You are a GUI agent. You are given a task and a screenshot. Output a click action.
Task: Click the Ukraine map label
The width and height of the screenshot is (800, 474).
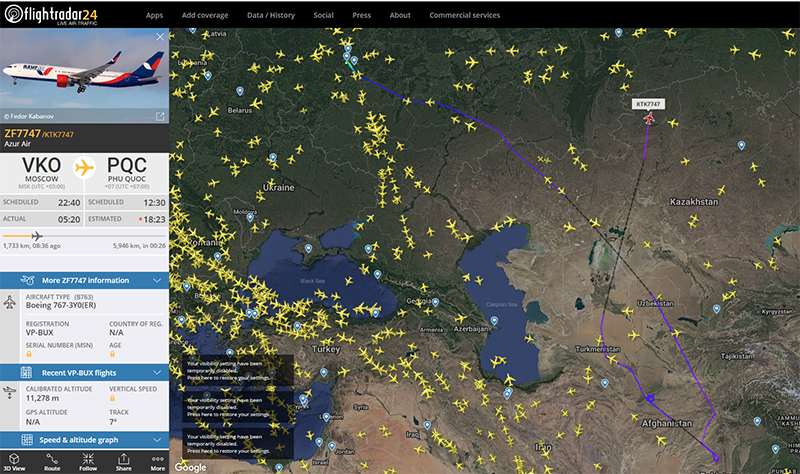[279, 188]
